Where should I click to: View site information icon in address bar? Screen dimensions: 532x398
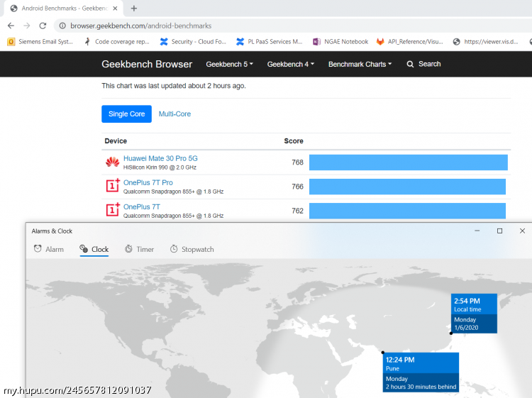62,26
